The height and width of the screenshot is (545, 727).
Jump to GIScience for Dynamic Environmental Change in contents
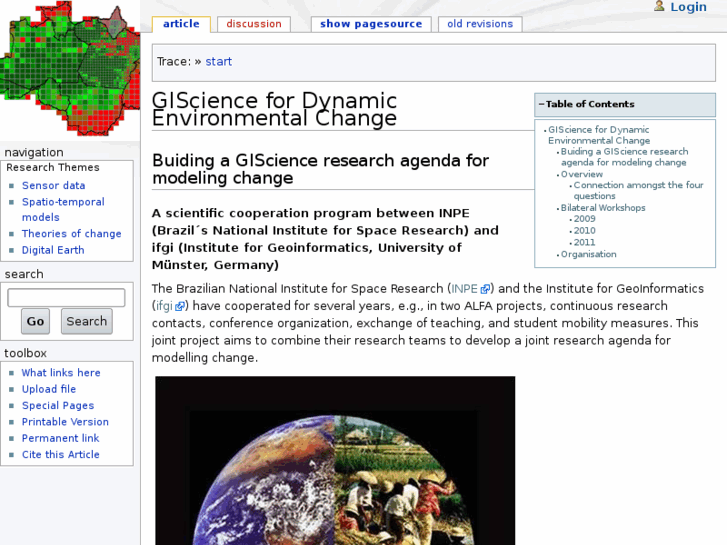(599, 135)
